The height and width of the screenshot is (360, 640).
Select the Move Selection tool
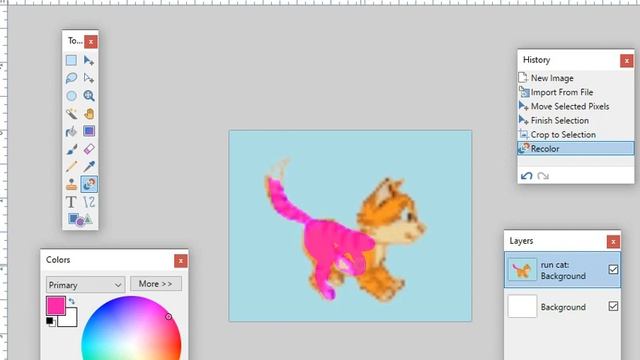click(x=89, y=78)
